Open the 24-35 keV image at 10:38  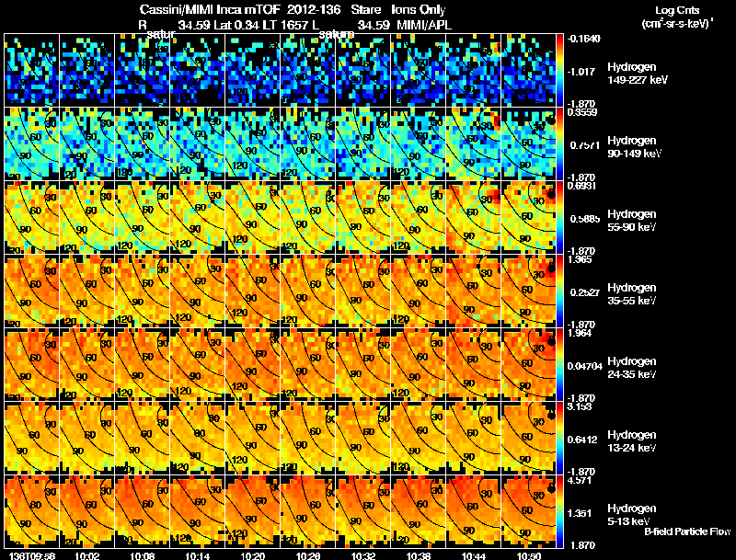point(419,365)
